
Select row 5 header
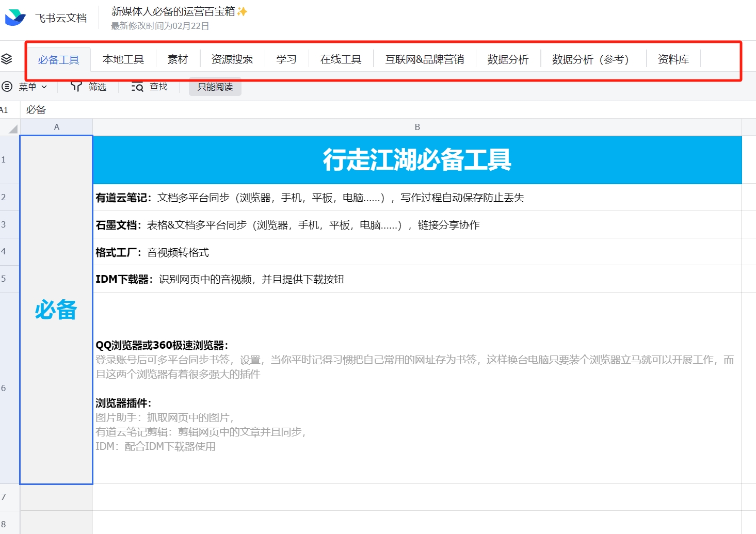click(9, 279)
